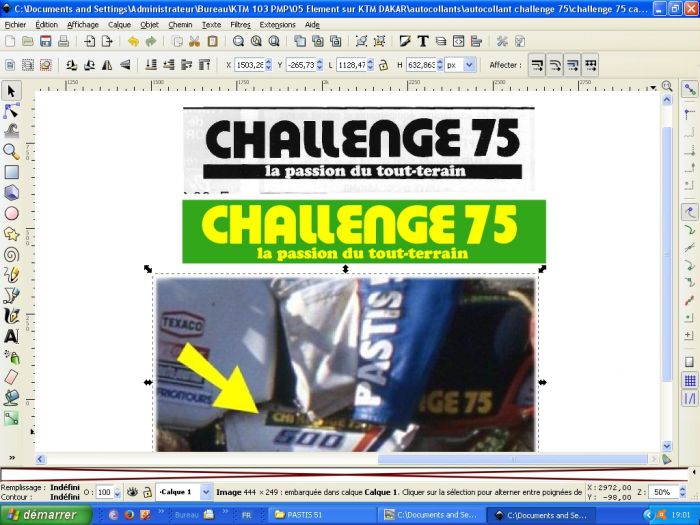The height and width of the screenshot is (525, 700).
Task: Click the Cut scissors icon
Action: 195,42
